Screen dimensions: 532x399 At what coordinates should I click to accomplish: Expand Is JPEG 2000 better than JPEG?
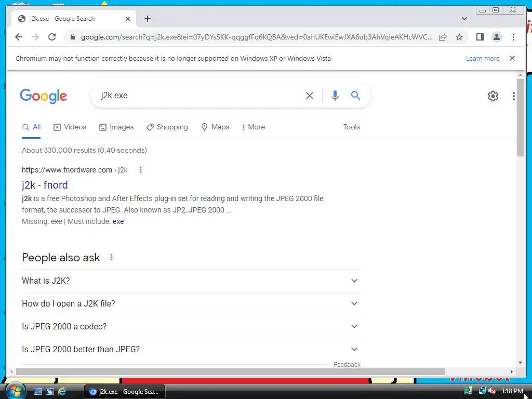192,349
